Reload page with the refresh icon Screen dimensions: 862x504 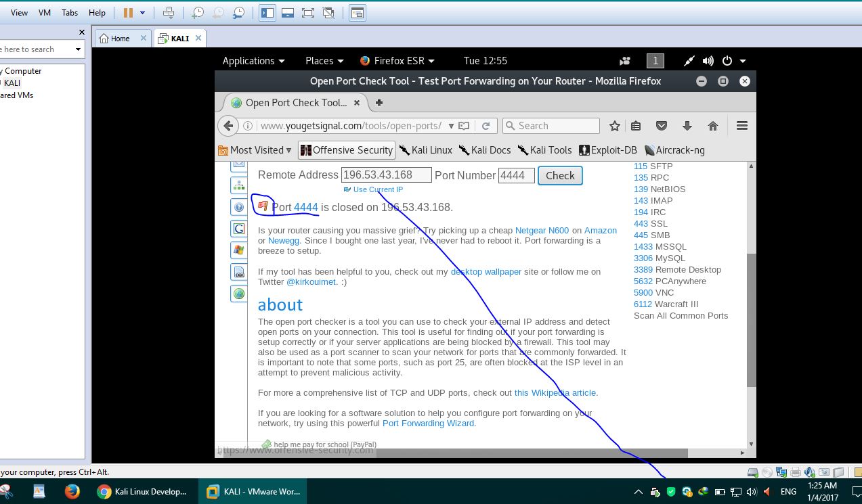pos(486,126)
